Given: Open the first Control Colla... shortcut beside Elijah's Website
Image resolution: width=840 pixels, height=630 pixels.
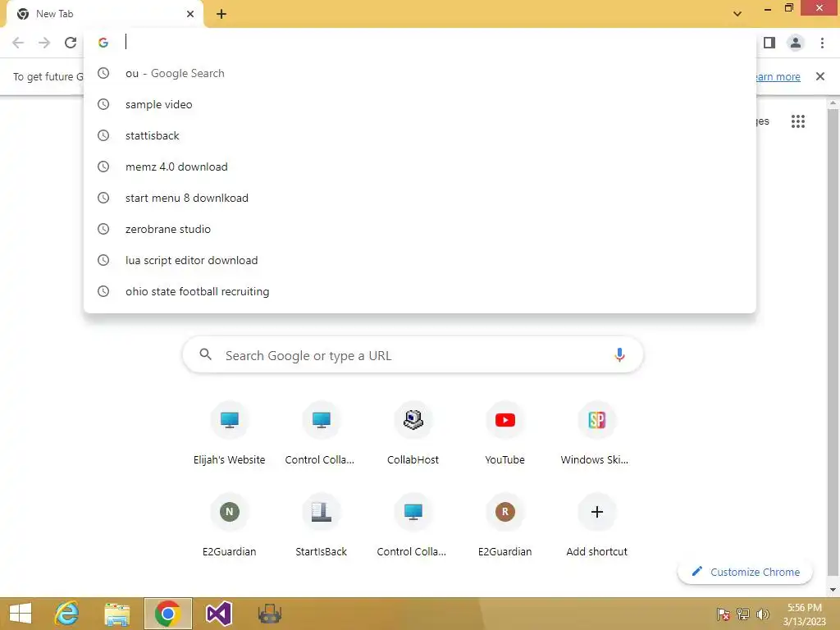Looking at the screenshot, I should (321, 433).
